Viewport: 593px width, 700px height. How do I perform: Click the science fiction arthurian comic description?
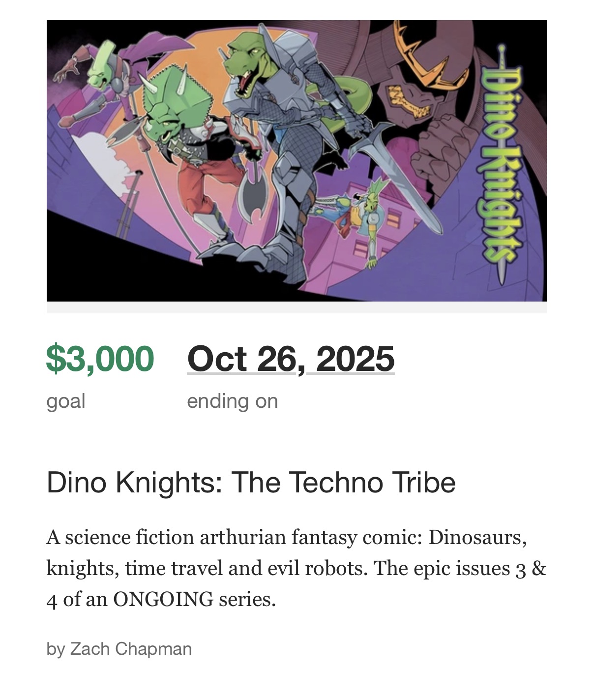point(296,568)
